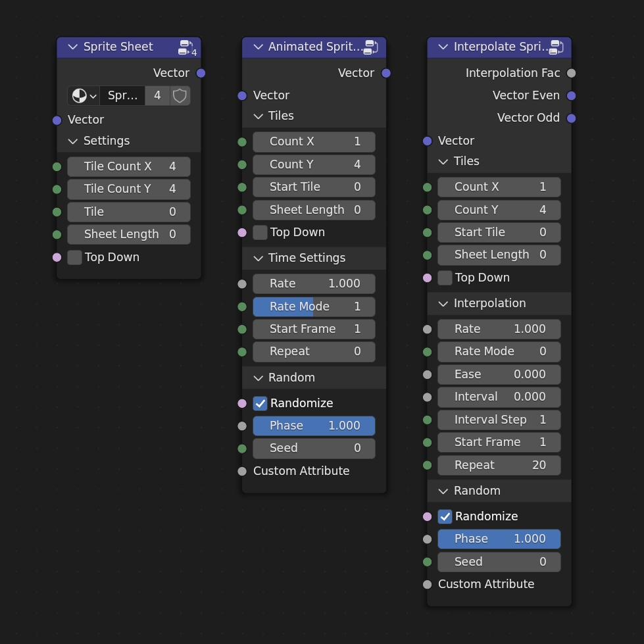644x644 pixels.
Task: Uncheck Randomize in Animated Sprite node
Action: click(260, 403)
